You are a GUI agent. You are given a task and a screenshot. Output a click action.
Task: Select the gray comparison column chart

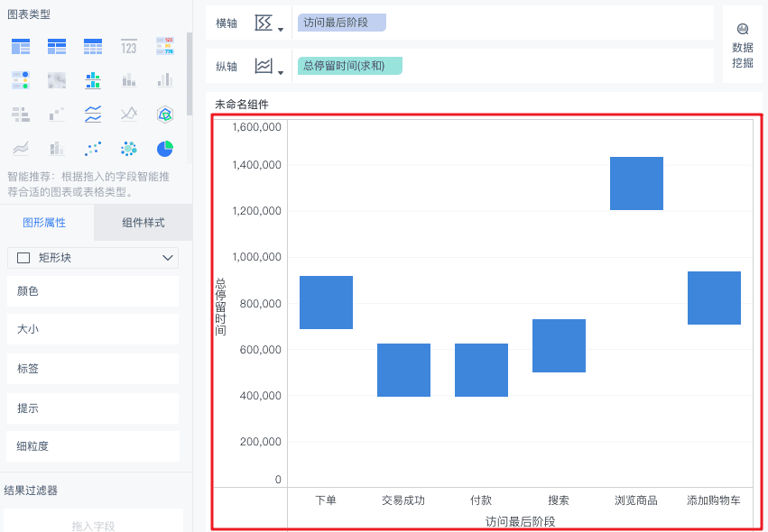(x=165, y=80)
